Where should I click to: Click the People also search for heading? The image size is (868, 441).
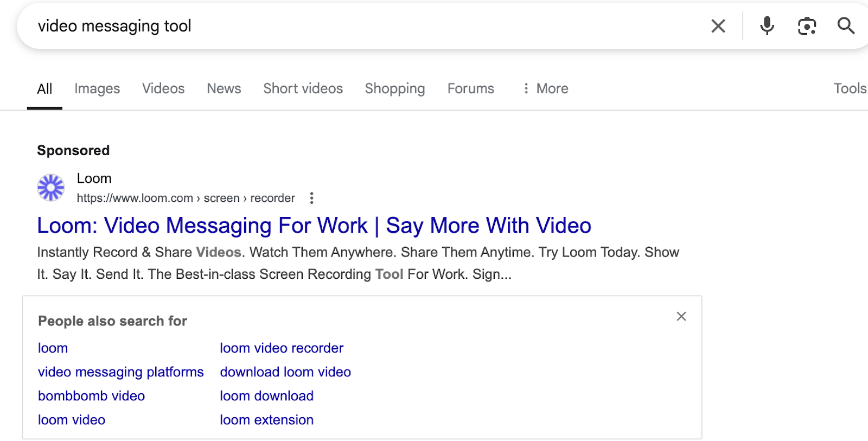point(112,321)
